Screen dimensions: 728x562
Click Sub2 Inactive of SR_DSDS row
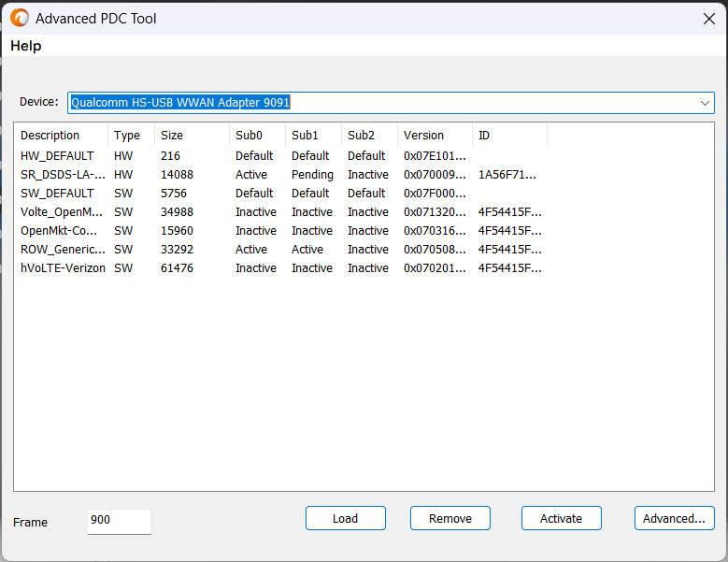(x=368, y=175)
